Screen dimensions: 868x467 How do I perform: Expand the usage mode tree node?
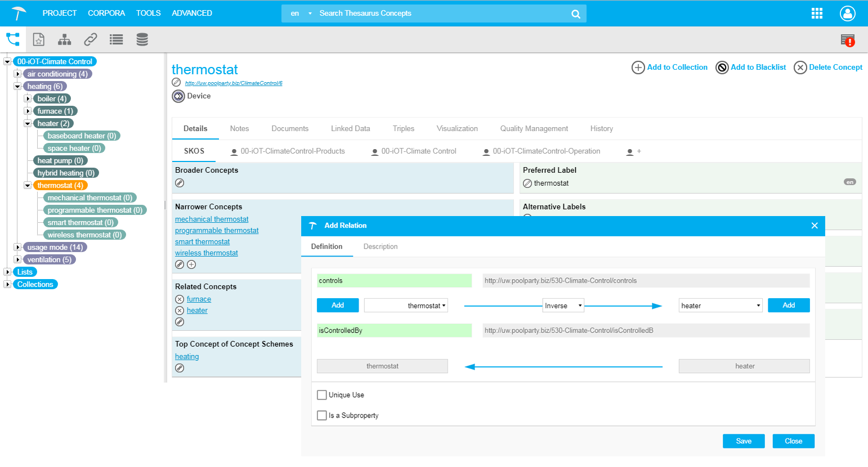pyautogui.click(x=17, y=247)
